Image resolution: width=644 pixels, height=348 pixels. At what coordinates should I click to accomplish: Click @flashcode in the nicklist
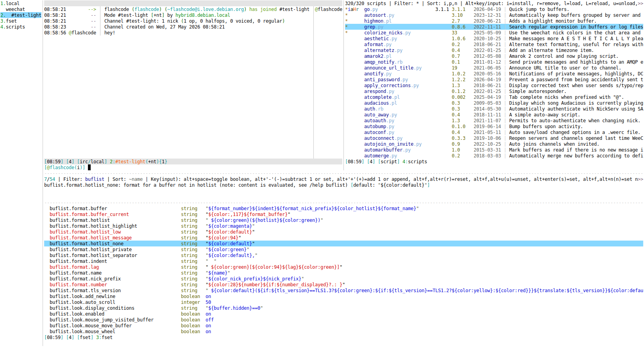click(x=329, y=9)
